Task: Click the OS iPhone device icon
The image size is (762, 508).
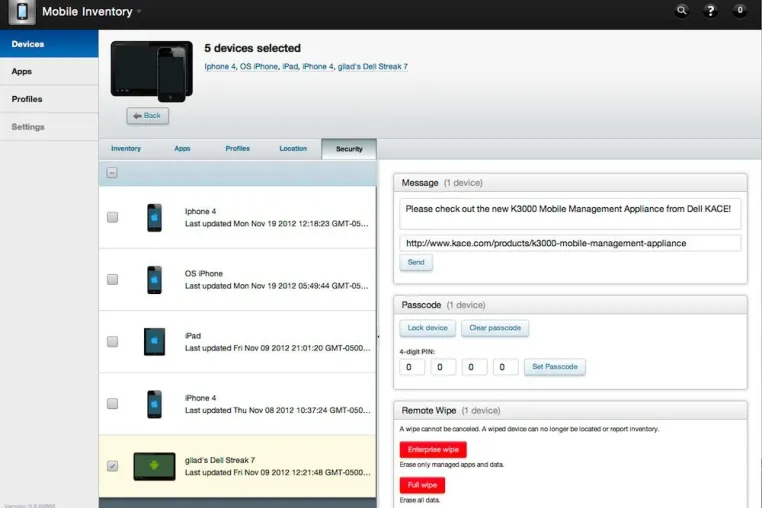Action: click(x=155, y=280)
